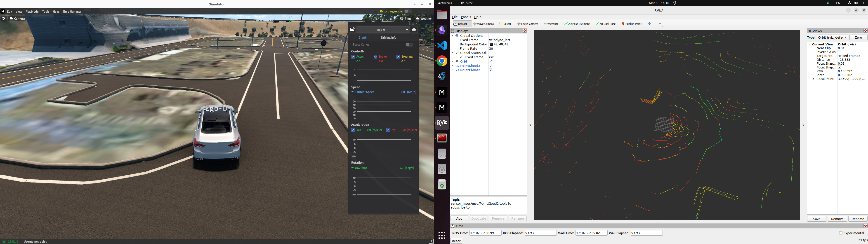Open the Ego-0 vehicle dropdown
Screen dimensions: 868x244
383,30
